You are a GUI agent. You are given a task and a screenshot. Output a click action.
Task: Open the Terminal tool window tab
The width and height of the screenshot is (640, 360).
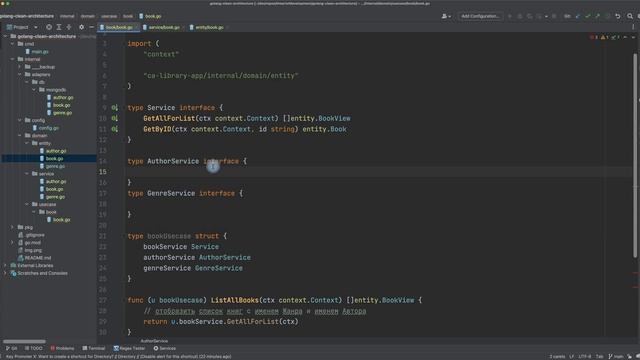click(94, 348)
